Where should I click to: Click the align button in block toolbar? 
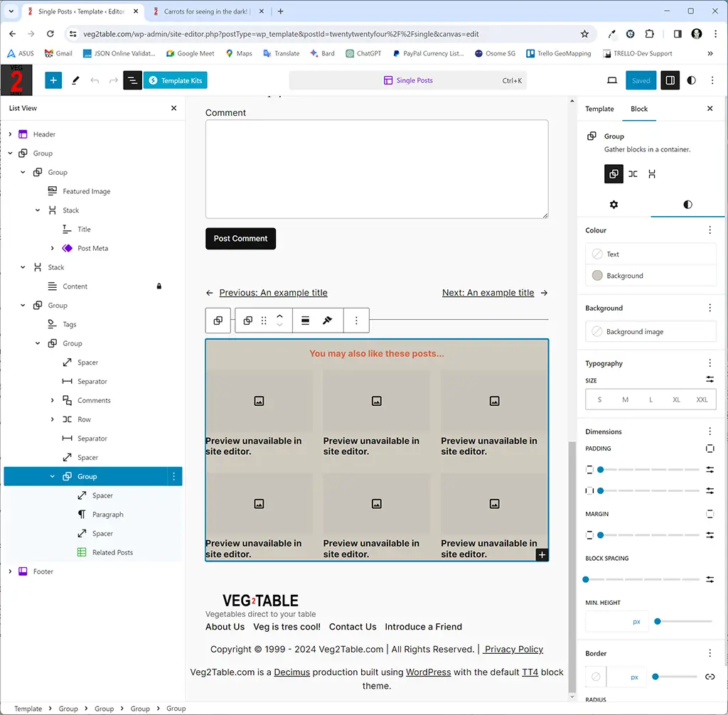pos(305,321)
